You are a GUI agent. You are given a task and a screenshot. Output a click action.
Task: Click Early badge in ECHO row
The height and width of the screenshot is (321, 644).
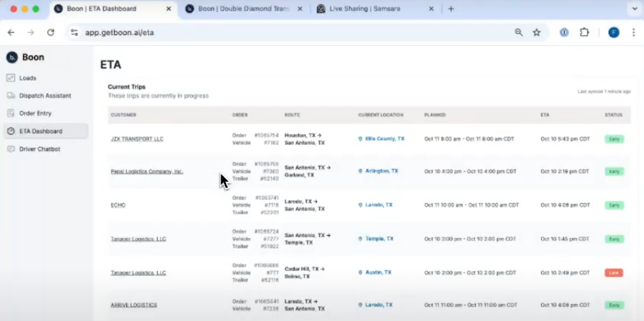point(614,206)
